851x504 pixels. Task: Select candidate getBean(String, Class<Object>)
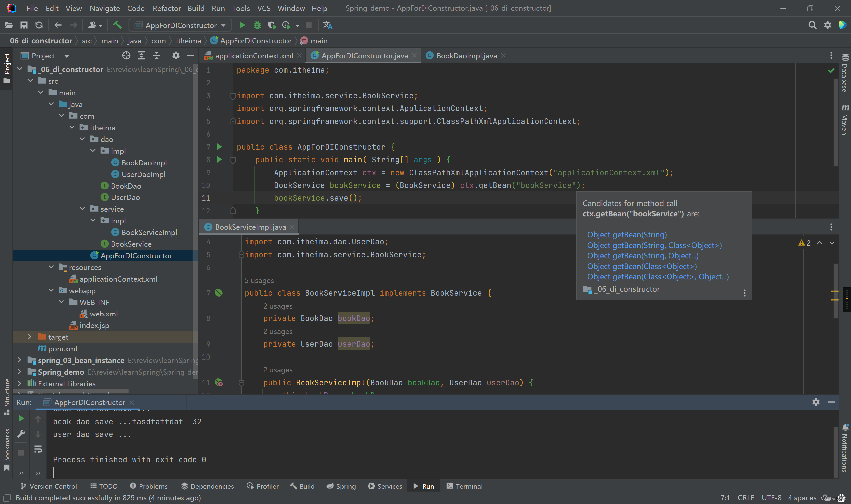tap(655, 245)
